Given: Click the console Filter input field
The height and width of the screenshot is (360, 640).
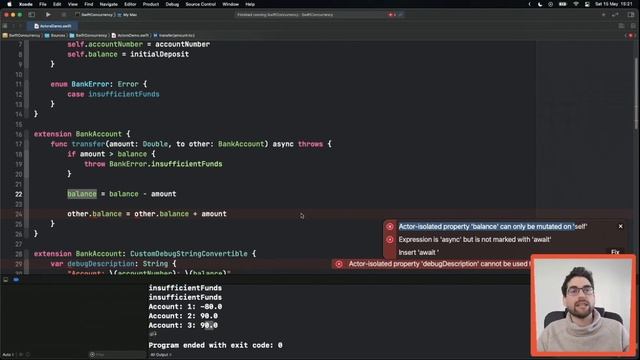Looking at the screenshot, I should coord(118,355).
